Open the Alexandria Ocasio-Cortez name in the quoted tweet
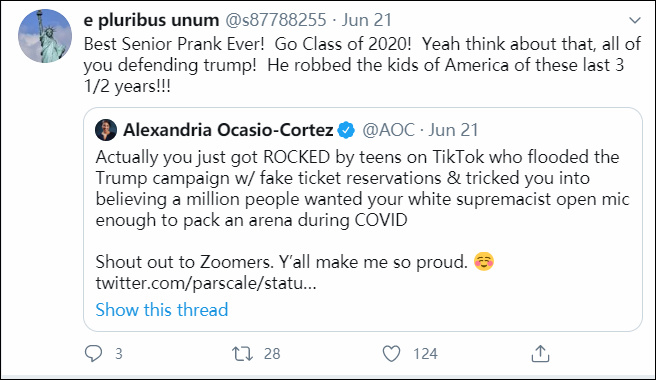Viewport: 656px width, 380px height. (x=228, y=130)
